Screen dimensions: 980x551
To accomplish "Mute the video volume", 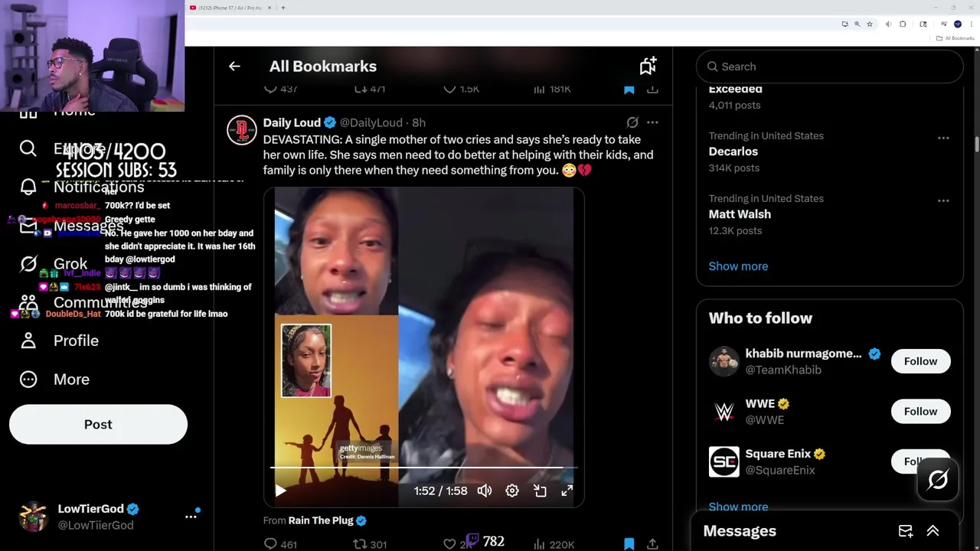I will pyautogui.click(x=485, y=491).
